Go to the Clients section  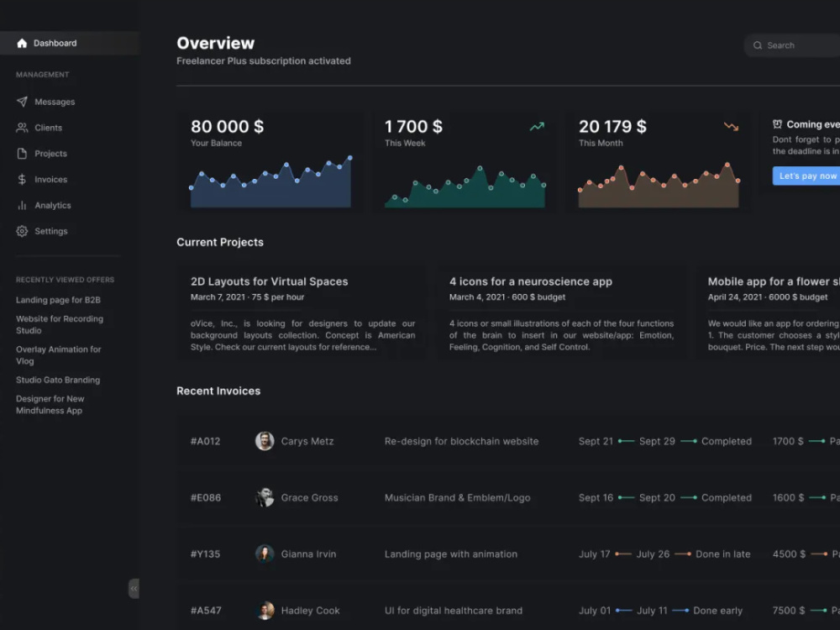click(48, 128)
